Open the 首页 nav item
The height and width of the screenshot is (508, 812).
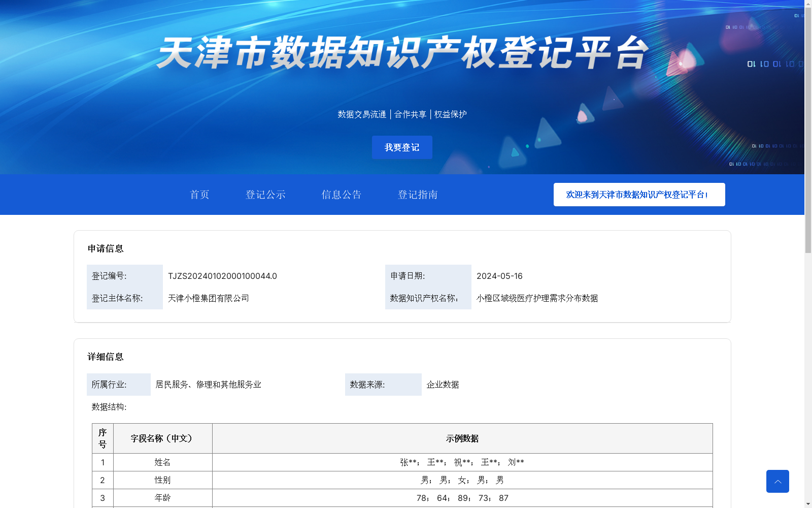[x=199, y=195]
